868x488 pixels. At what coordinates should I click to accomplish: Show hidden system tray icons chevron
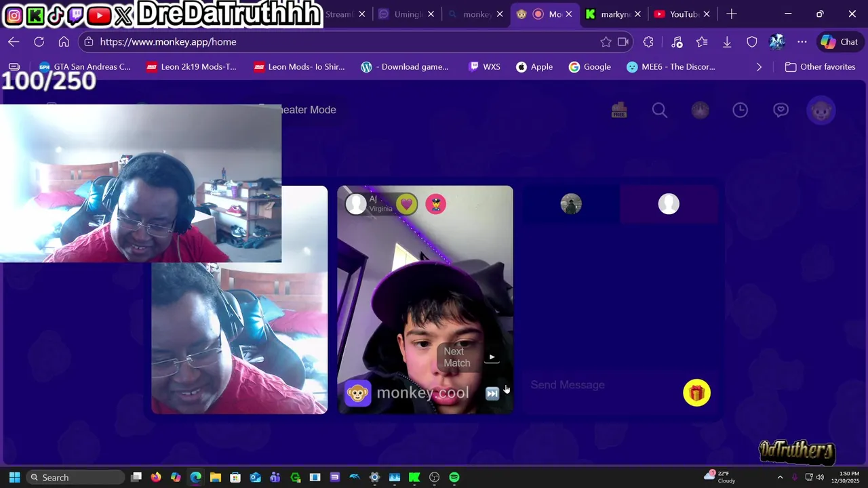[780, 477]
